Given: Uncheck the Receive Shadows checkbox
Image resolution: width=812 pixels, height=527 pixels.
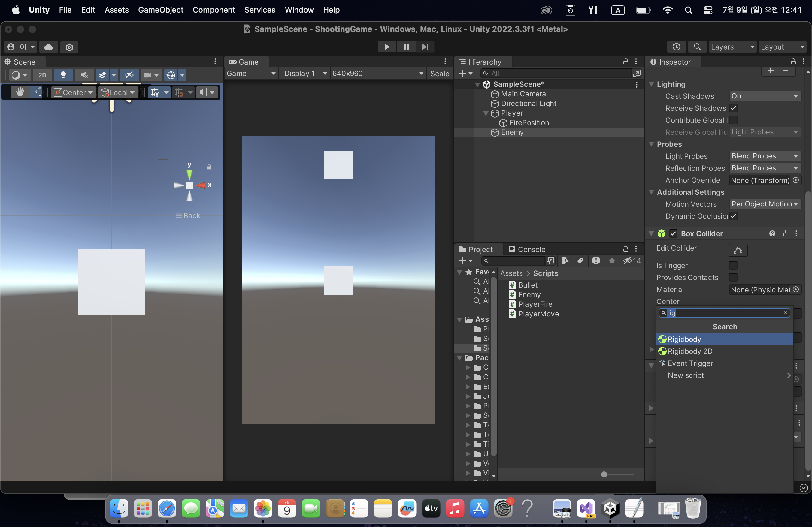Looking at the screenshot, I should [733, 108].
